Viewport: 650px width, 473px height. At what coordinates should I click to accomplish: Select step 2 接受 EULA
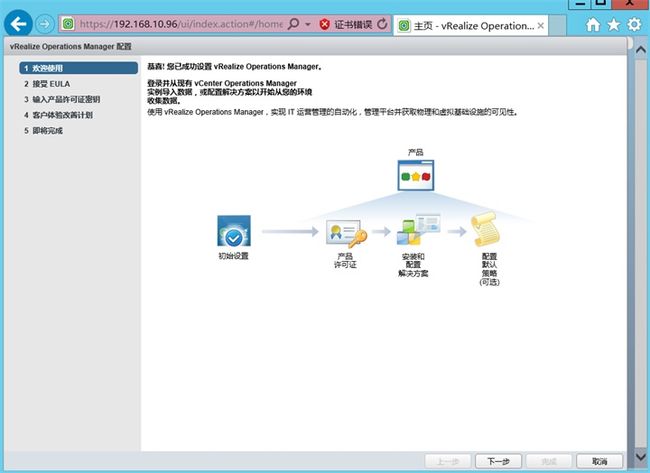pyautogui.click(x=47, y=84)
